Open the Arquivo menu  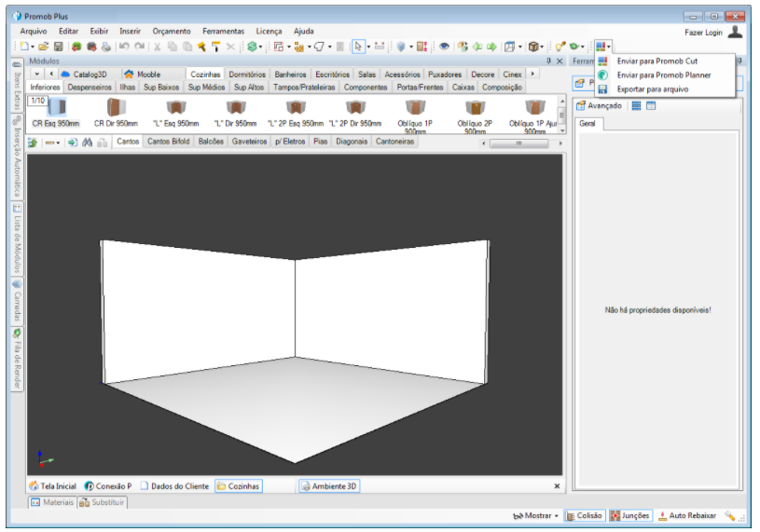[34, 31]
